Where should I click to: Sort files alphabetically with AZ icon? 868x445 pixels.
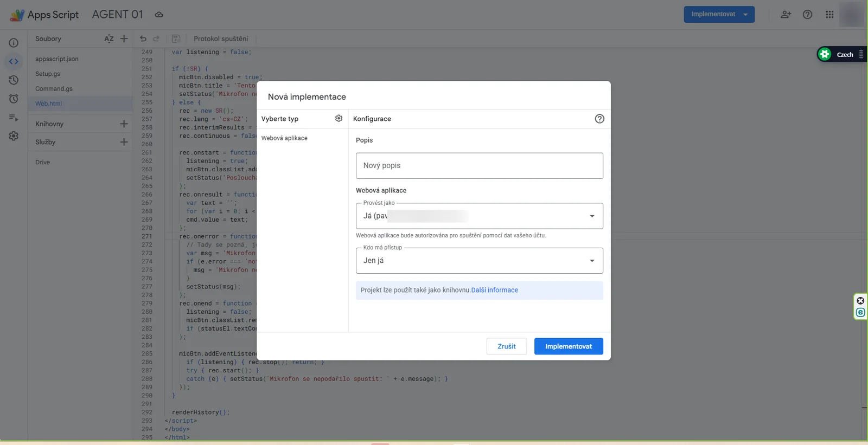[109, 38]
